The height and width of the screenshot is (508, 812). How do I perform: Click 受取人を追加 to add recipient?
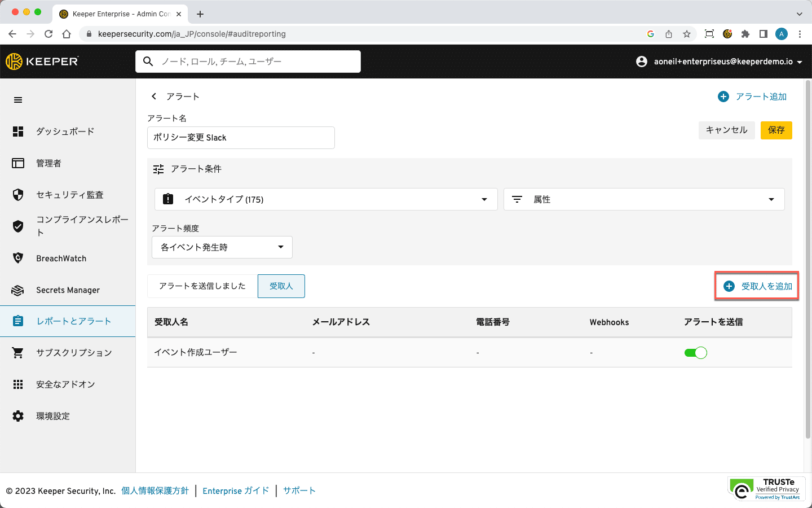[757, 286]
